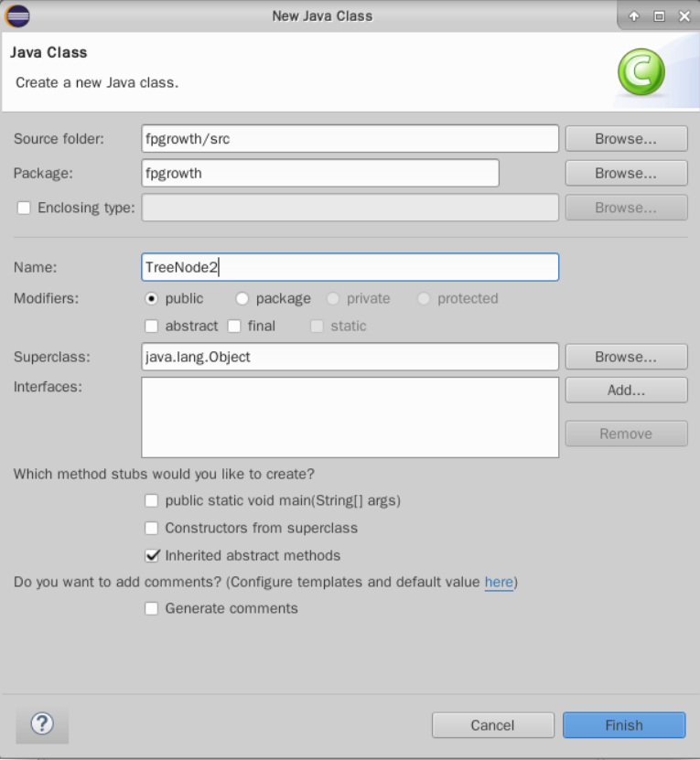Image resolution: width=700 pixels, height=760 pixels.
Task: Enable public static void main stub
Action: tap(152, 501)
